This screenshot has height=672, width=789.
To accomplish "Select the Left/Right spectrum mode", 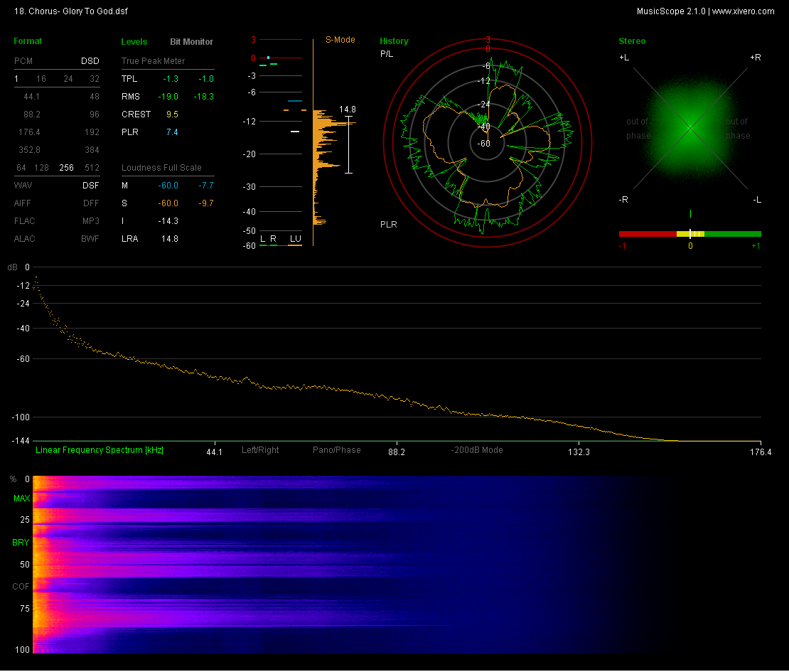I will [260, 450].
